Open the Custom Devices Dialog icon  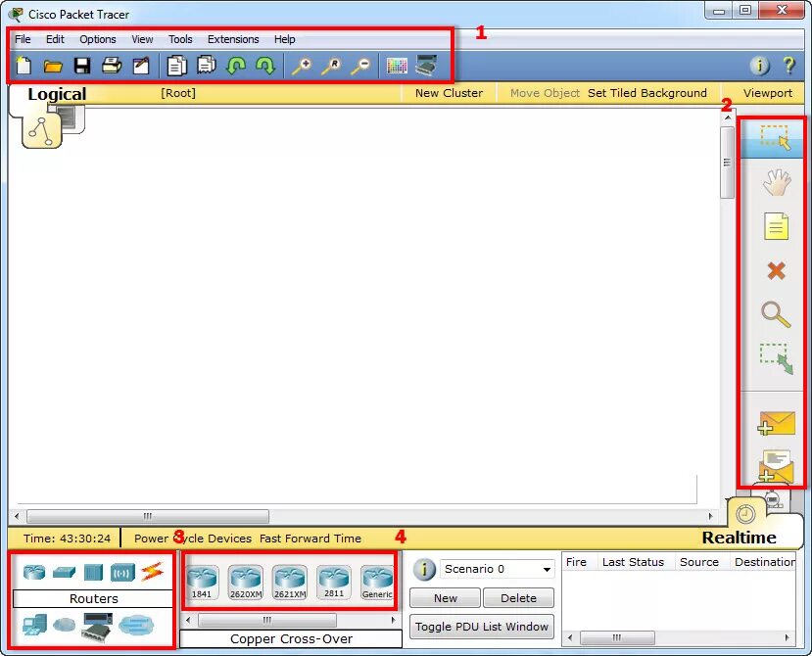(426, 66)
